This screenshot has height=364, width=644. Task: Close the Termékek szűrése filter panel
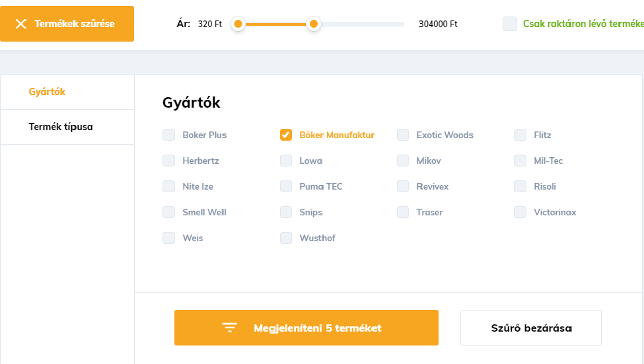(67, 24)
